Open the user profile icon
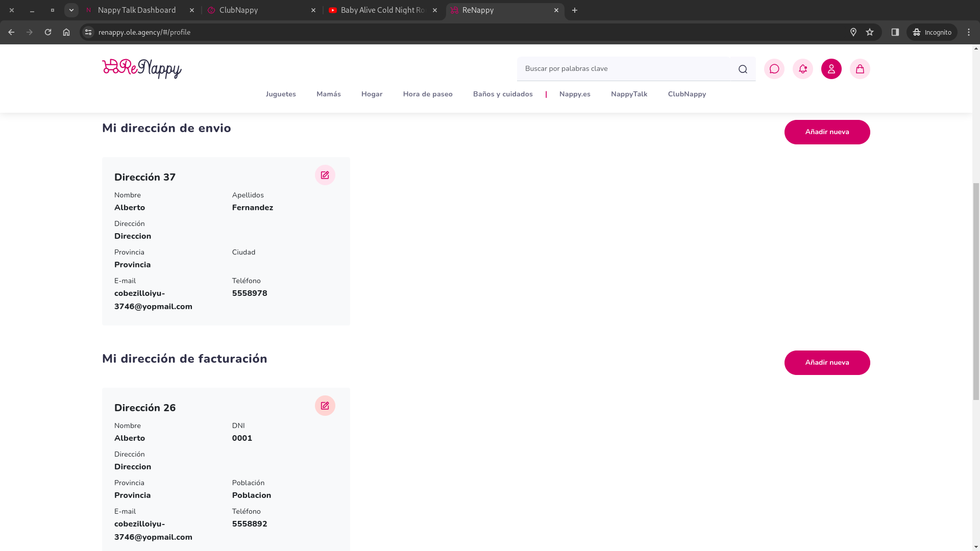 point(831,69)
